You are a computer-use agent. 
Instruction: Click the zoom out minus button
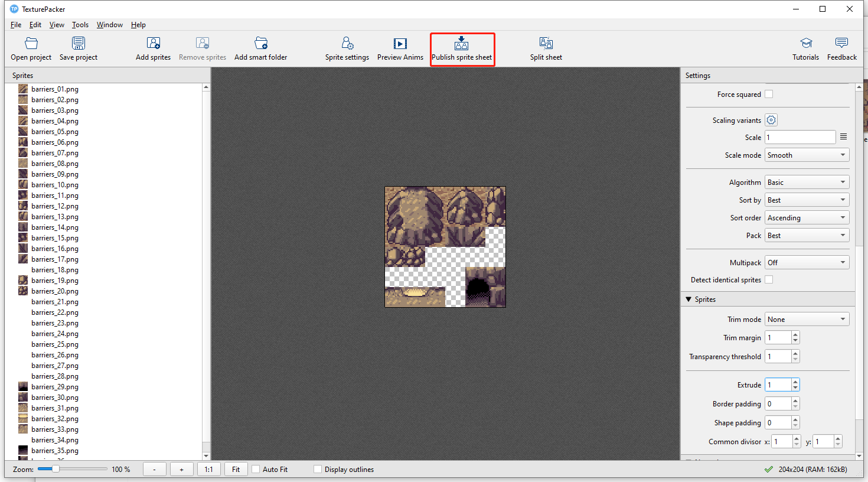point(155,469)
